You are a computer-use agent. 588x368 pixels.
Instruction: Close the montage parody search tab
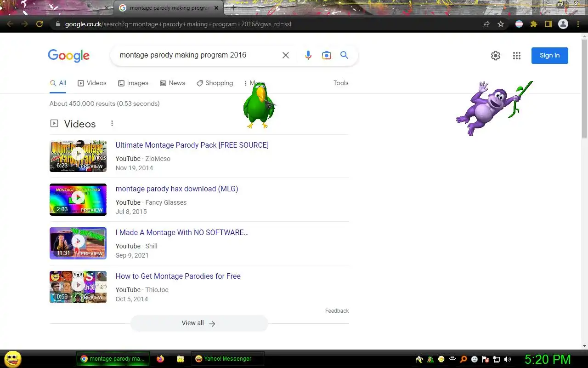(x=216, y=8)
